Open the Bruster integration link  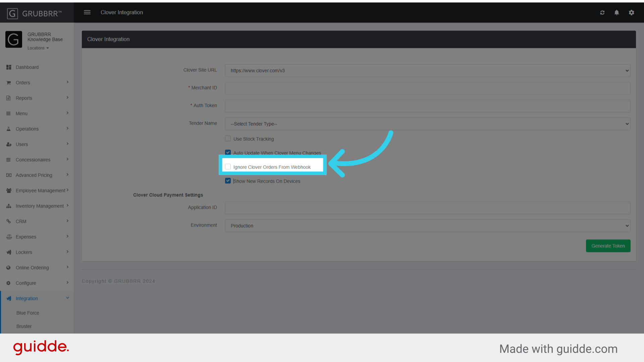click(24, 326)
